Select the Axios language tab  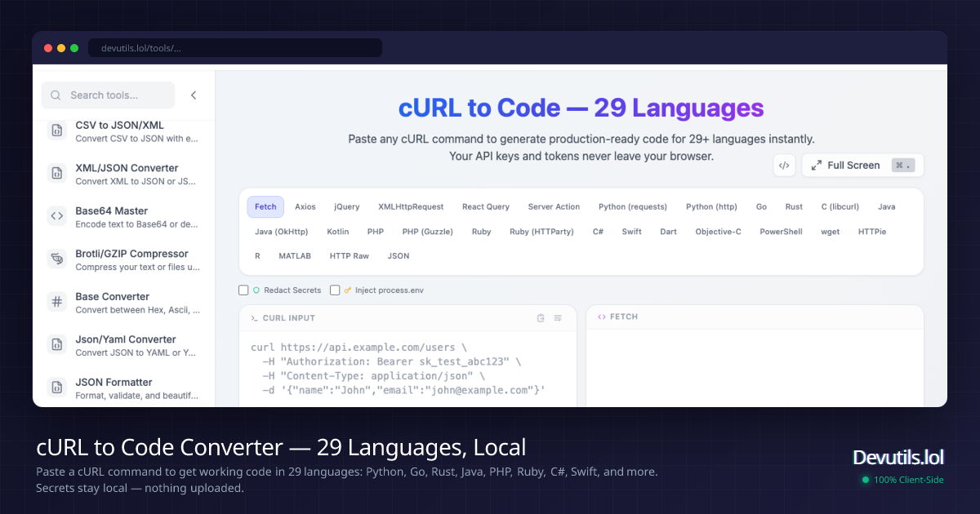pyautogui.click(x=305, y=207)
